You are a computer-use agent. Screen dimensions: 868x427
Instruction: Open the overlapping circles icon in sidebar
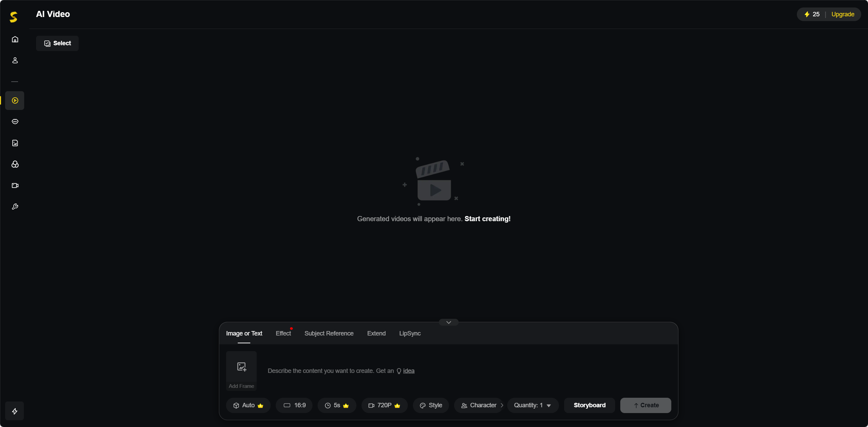click(x=15, y=164)
